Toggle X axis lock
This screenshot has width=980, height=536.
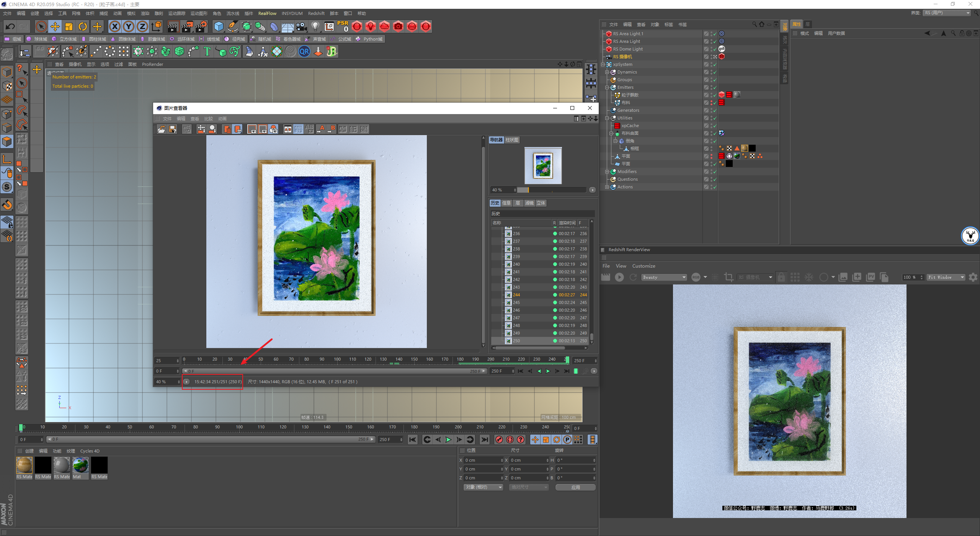coord(114,26)
